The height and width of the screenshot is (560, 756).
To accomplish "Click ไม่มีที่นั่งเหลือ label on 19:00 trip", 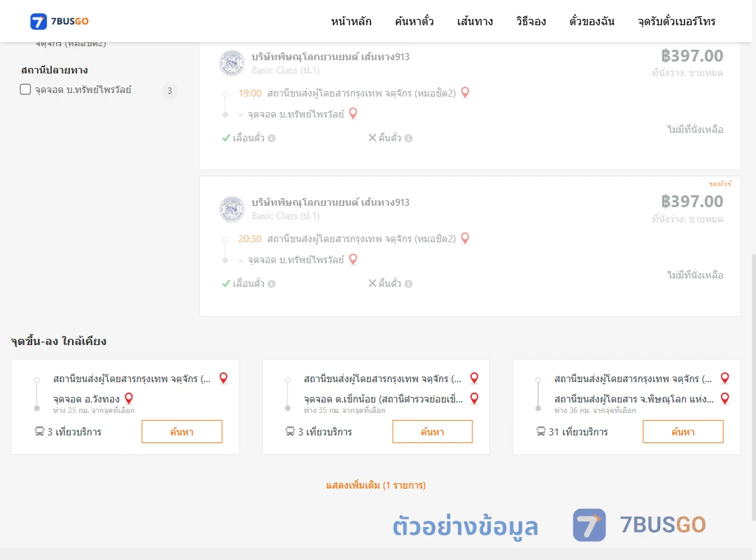I will [695, 129].
